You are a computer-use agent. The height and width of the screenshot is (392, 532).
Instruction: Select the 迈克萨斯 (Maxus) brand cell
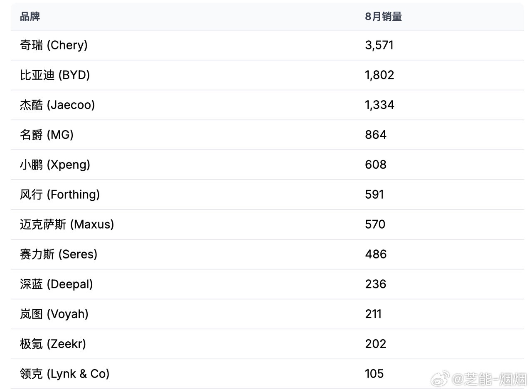[x=67, y=225]
